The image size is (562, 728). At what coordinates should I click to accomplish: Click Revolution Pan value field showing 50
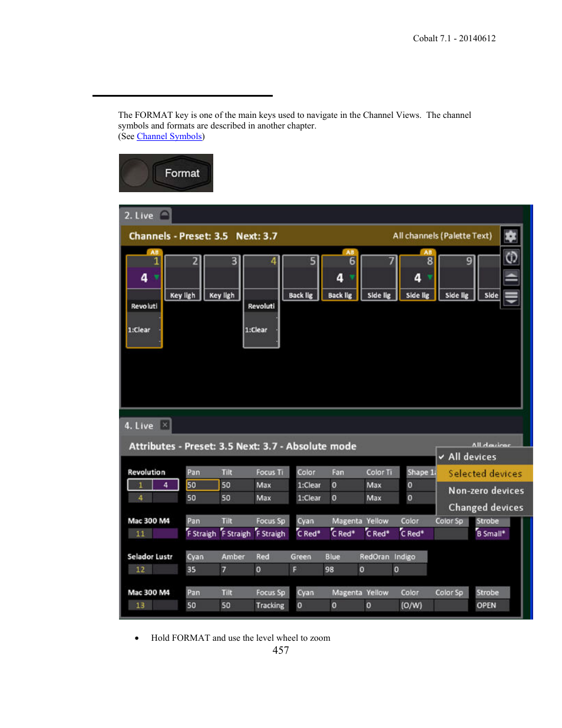(x=202, y=485)
